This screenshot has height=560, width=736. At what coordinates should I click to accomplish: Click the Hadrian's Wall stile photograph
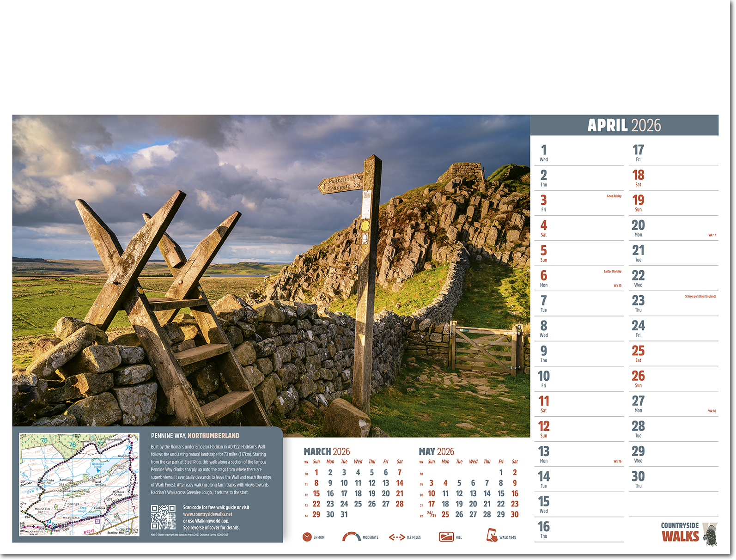271,276
